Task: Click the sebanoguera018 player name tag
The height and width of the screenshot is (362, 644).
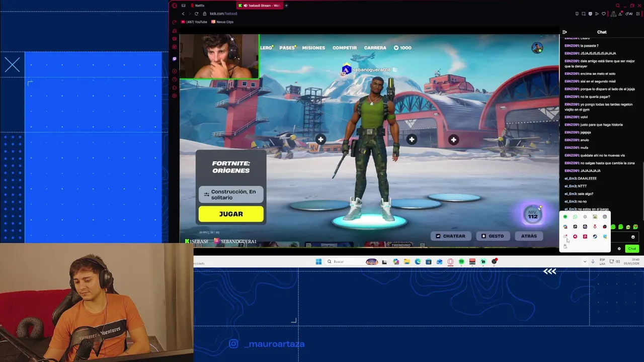Action: click(371, 70)
